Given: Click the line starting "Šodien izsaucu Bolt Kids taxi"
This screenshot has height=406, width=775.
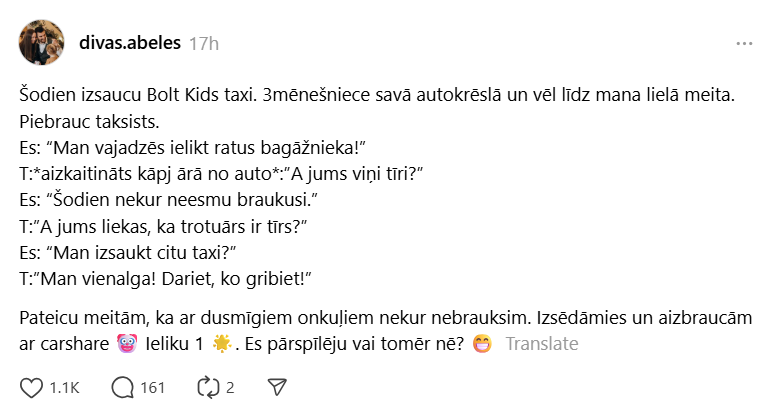Looking at the screenshot, I should pyautogui.click(x=381, y=97).
